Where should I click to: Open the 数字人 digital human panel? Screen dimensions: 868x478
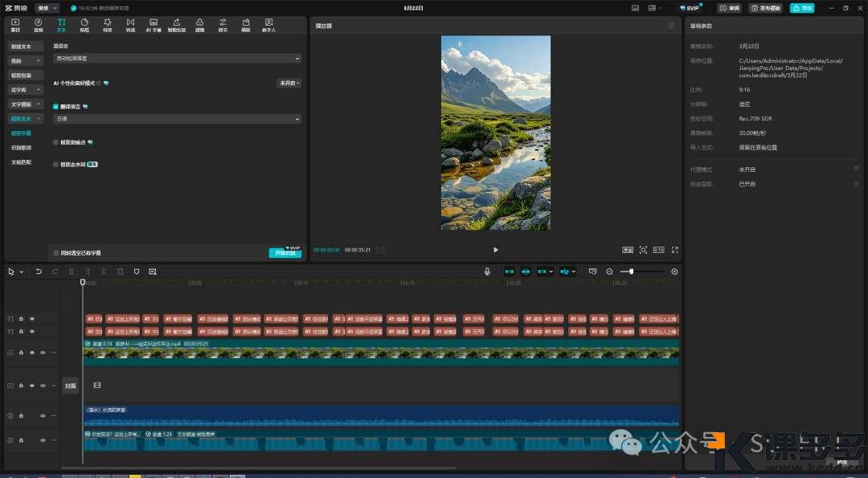tap(268, 25)
